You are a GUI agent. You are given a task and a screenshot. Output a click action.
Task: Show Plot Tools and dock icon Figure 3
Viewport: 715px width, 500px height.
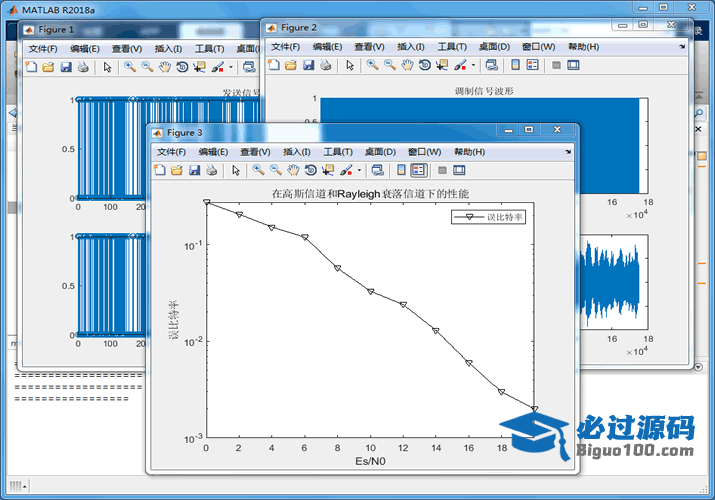(x=459, y=170)
